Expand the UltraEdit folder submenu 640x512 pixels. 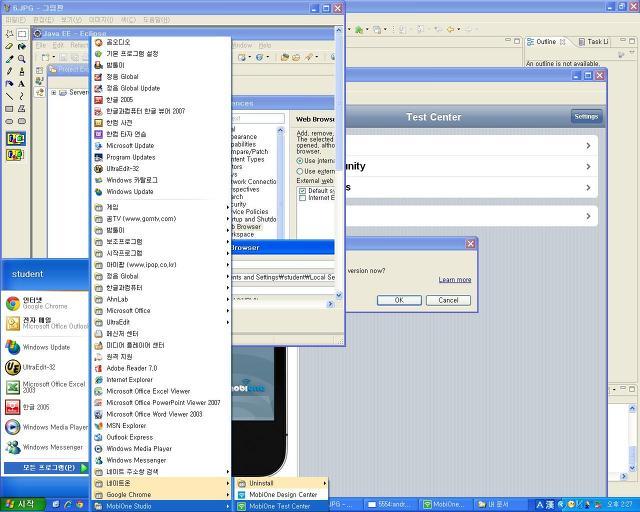(161, 322)
